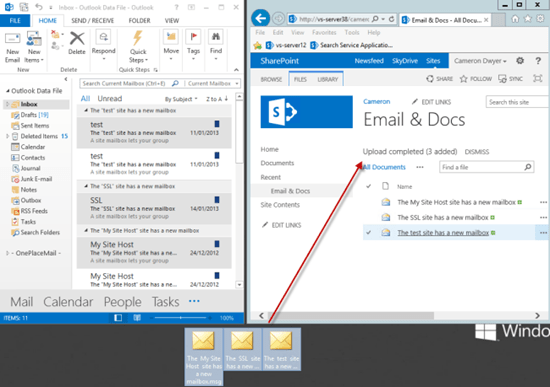Viewport: 550px width, 387px height.
Task: Expand the OnePlaceMail node
Action: coord(7,253)
